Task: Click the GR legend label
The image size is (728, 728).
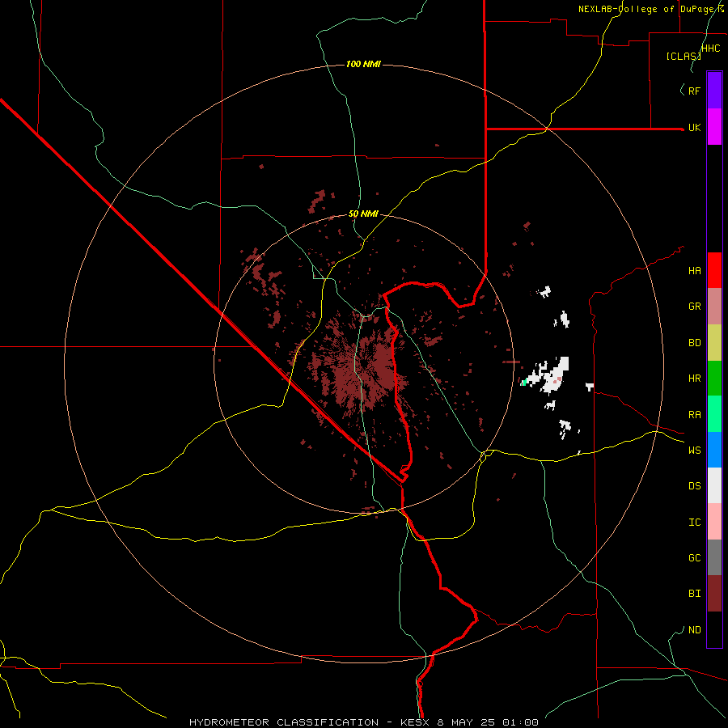Action: [x=694, y=307]
